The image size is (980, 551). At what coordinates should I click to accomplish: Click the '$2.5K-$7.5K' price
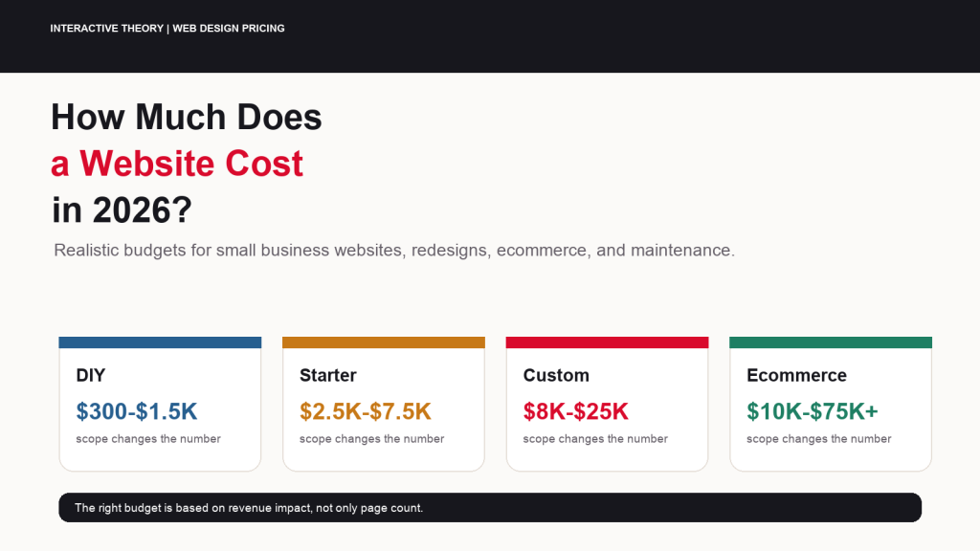[x=365, y=411]
